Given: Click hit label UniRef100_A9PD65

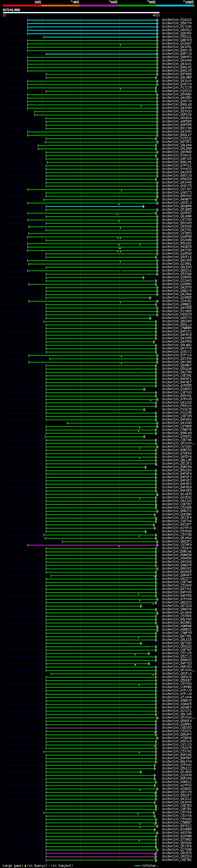Looking at the screenshot, I should (177, 122).
